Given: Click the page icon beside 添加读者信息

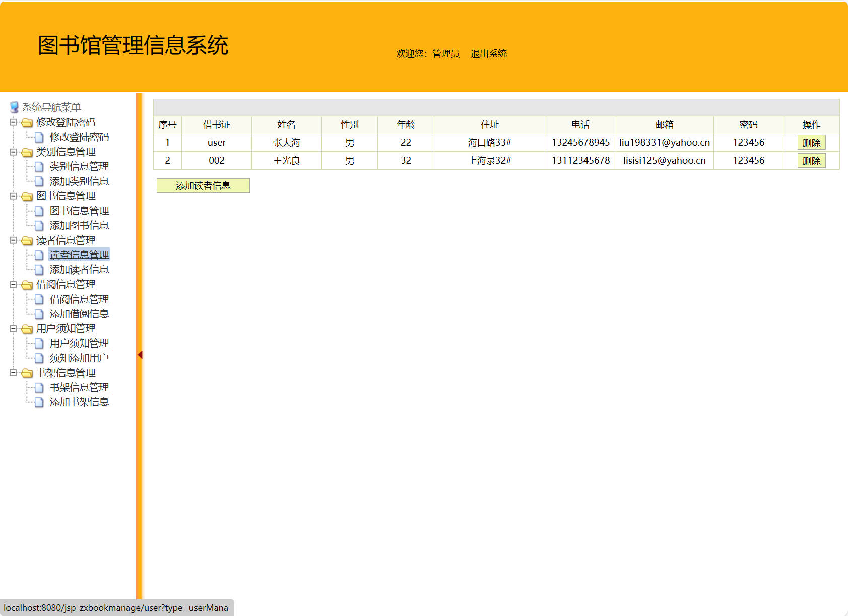Looking at the screenshot, I should pos(39,270).
